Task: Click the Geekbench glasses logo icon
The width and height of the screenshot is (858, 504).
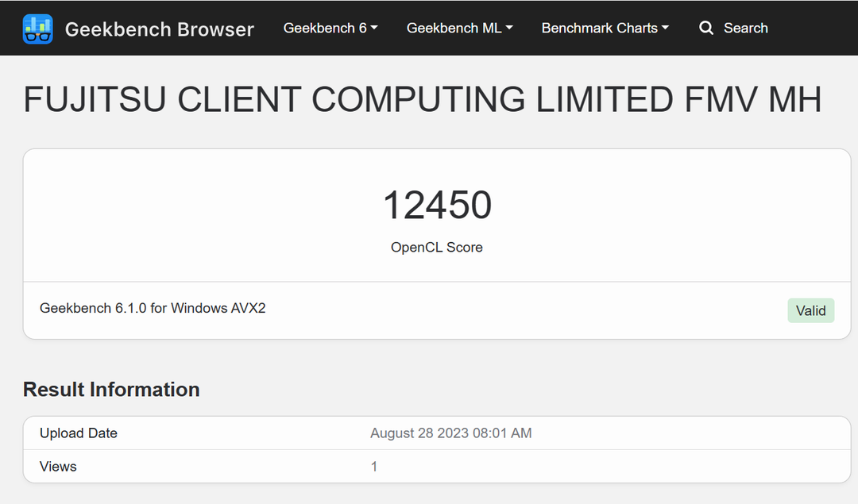Action: pyautogui.click(x=37, y=29)
